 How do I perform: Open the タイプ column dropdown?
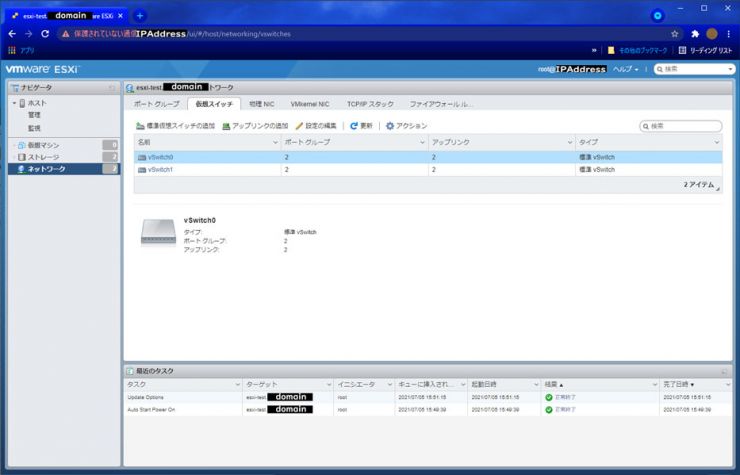[717, 143]
